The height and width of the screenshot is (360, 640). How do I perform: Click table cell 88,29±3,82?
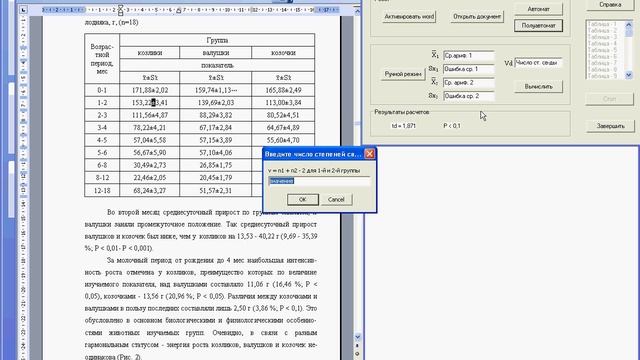(216, 116)
